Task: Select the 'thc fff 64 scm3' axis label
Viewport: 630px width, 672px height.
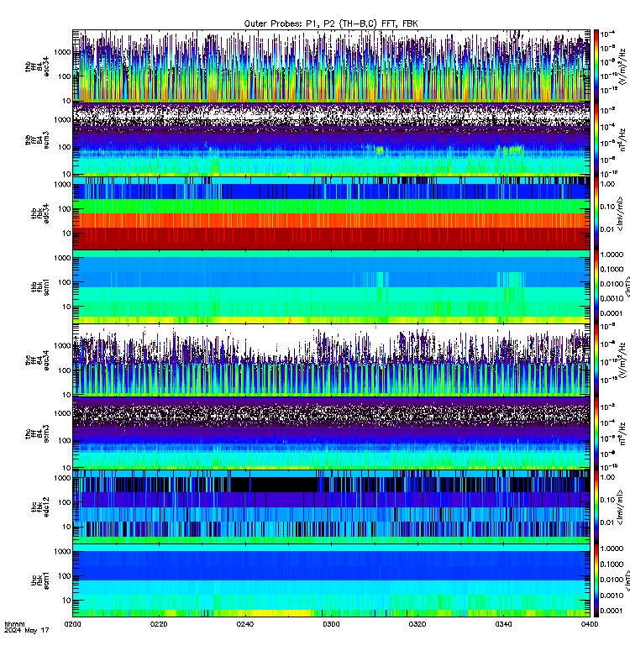Action: click(37, 433)
